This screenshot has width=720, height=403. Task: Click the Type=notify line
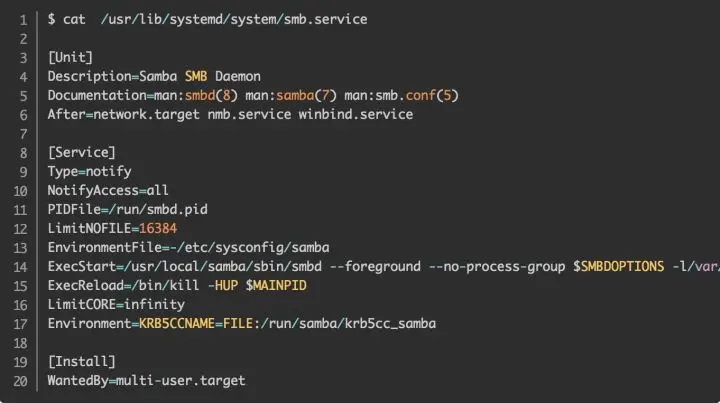coord(89,171)
